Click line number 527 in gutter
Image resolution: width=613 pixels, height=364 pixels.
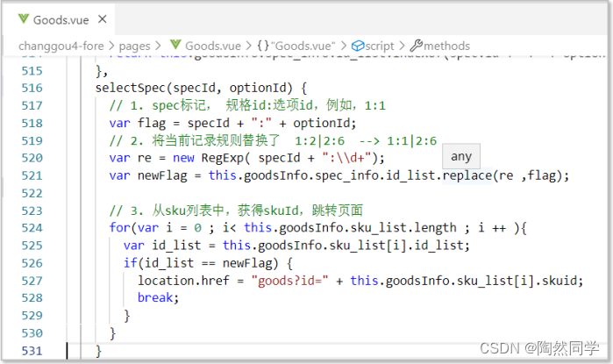point(32,281)
